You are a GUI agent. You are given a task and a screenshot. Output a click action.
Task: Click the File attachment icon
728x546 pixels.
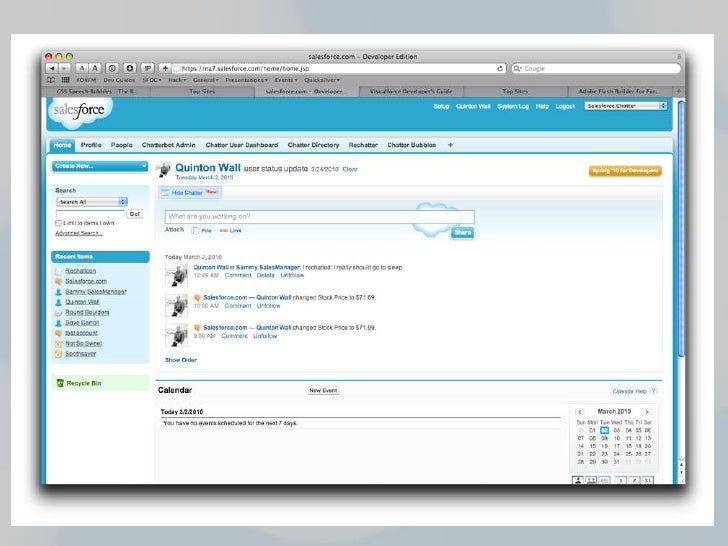[195, 231]
